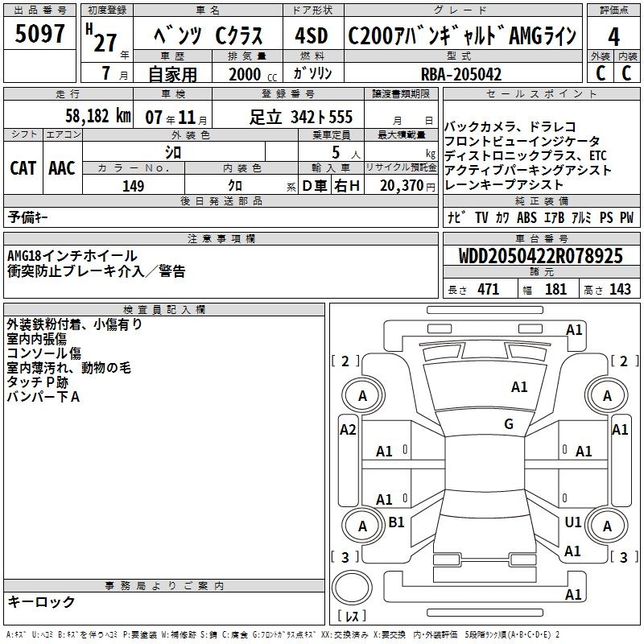Click the recycle deposit 20,370円 cell

point(401,185)
